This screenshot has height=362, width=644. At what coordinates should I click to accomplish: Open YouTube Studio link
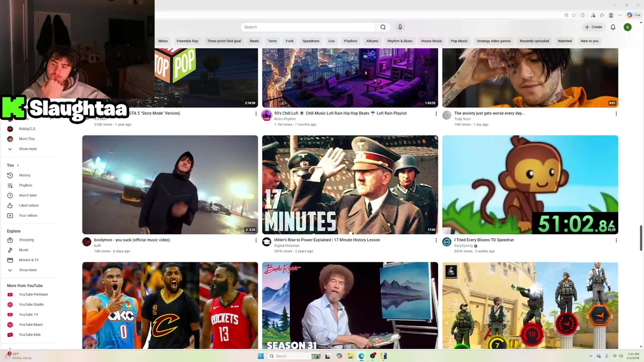(31, 304)
